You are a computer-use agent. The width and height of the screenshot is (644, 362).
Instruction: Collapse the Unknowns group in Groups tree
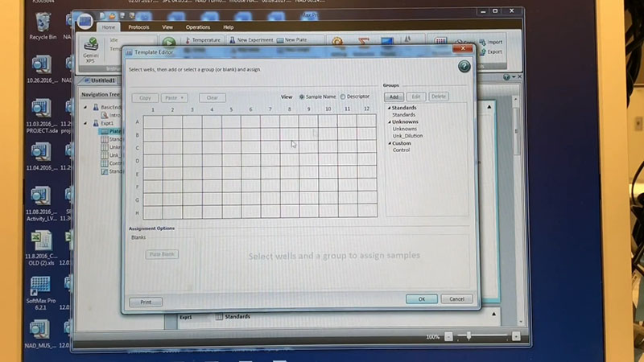pos(390,122)
